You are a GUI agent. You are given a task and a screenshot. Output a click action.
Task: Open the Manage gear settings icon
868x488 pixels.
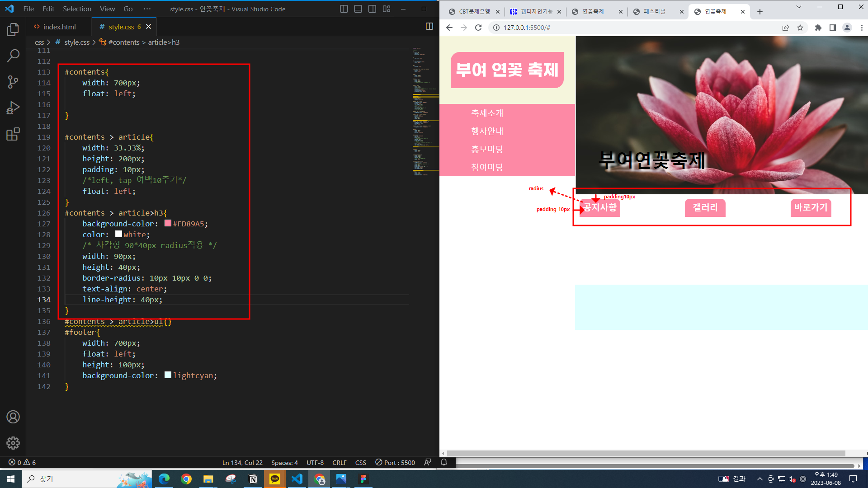click(13, 443)
